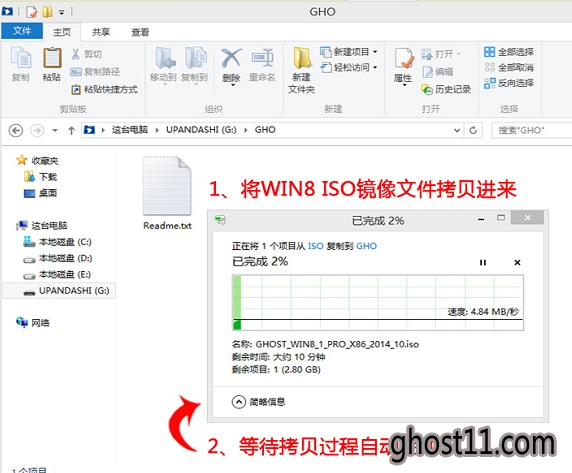The width and height of the screenshot is (572, 473).
Task: Select UPANDASHI (G:) drive in sidebar
Action: [x=59, y=291]
